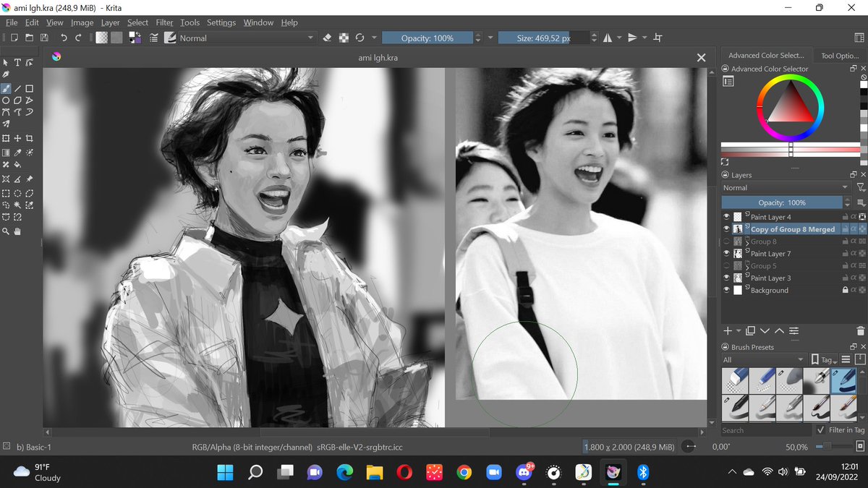868x488 pixels.
Task: Open the All tag filter dropdown
Action: click(764, 359)
